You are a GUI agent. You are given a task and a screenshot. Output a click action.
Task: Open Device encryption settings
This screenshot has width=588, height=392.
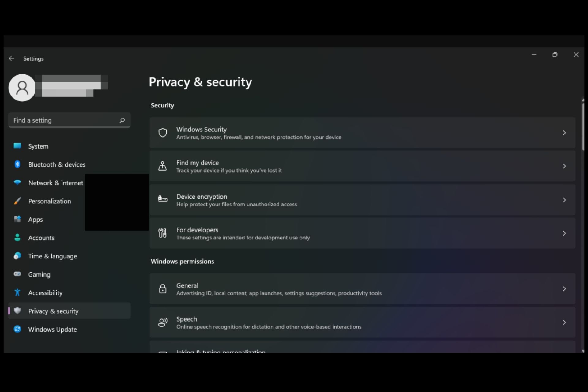pyautogui.click(x=363, y=200)
